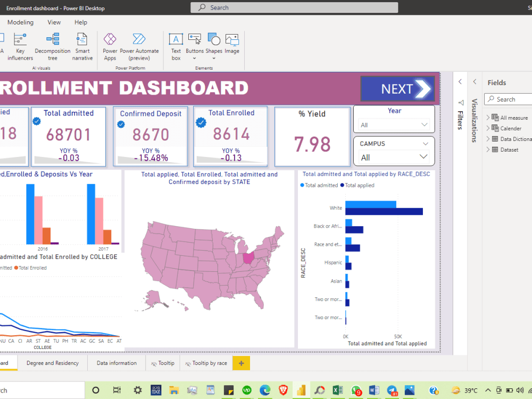This screenshot has width=532, height=399.
Task: Insert a Power Apps visual
Action: [110, 47]
